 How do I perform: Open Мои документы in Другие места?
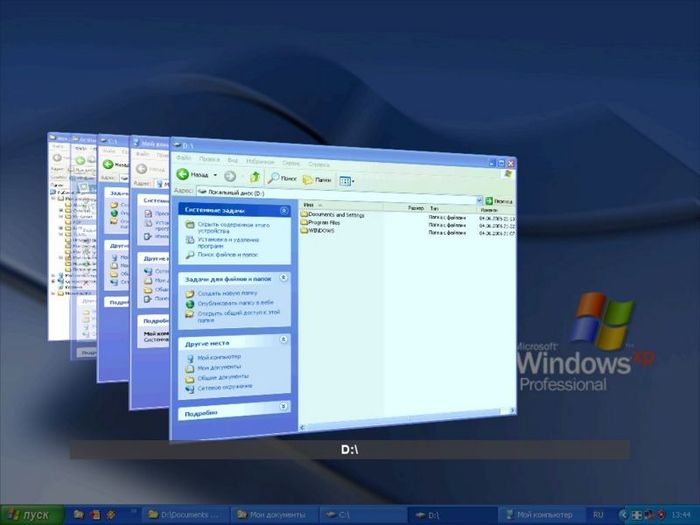coord(219,367)
